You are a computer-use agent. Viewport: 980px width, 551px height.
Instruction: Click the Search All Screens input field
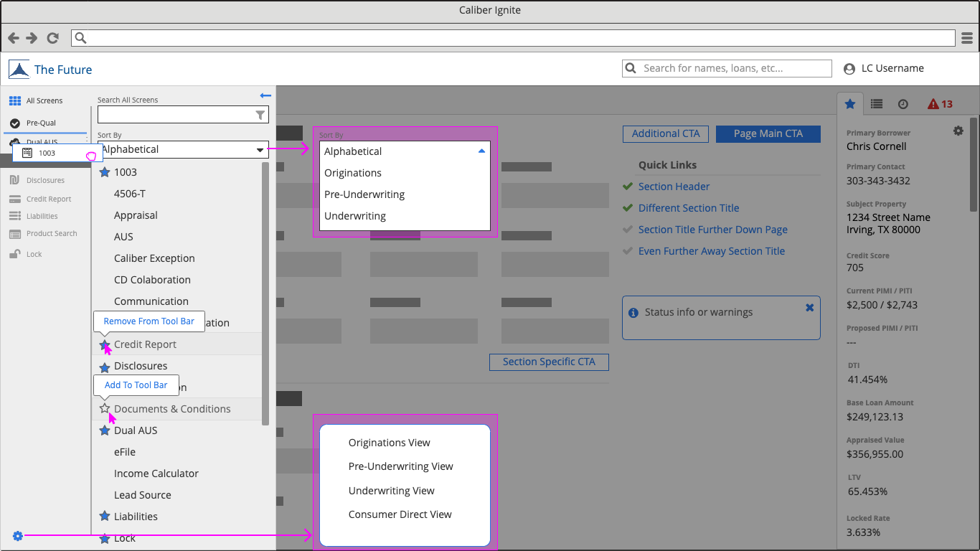(174, 115)
